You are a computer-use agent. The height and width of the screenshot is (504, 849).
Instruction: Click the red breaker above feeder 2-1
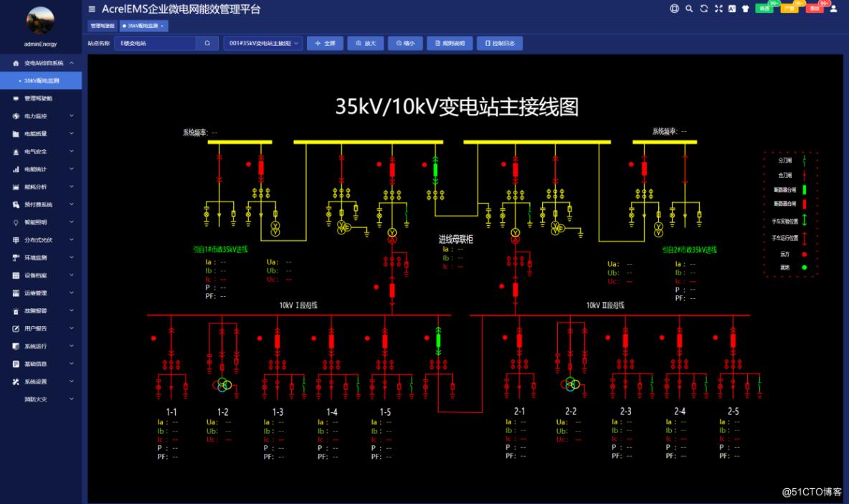click(x=519, y=341)
